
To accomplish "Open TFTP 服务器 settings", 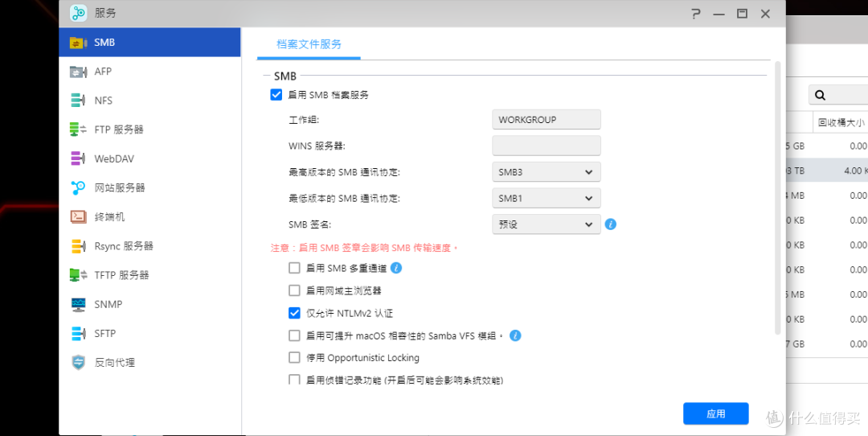I will coord(149,275).
